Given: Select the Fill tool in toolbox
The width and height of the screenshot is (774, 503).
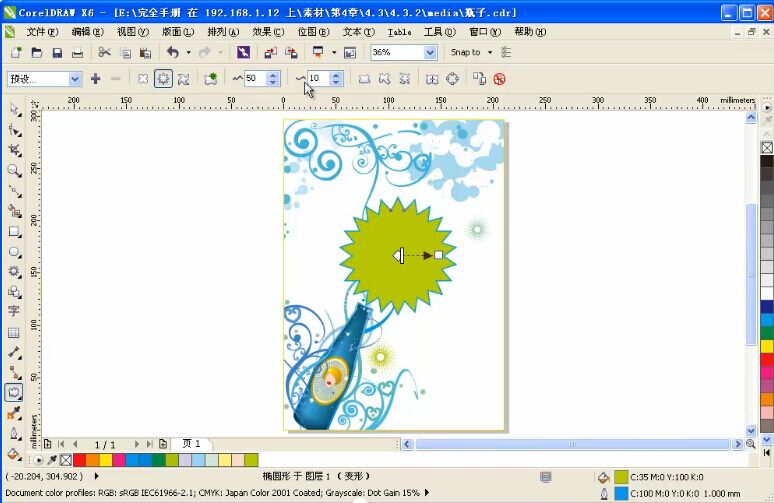Looking at the screenshot, I should point(14,454).
